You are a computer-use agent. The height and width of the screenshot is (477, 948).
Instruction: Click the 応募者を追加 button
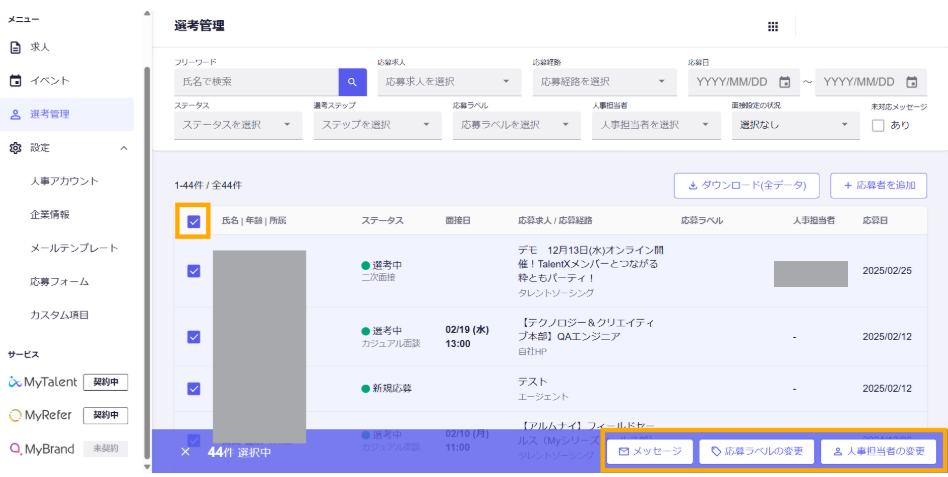(x=878, y=185)
